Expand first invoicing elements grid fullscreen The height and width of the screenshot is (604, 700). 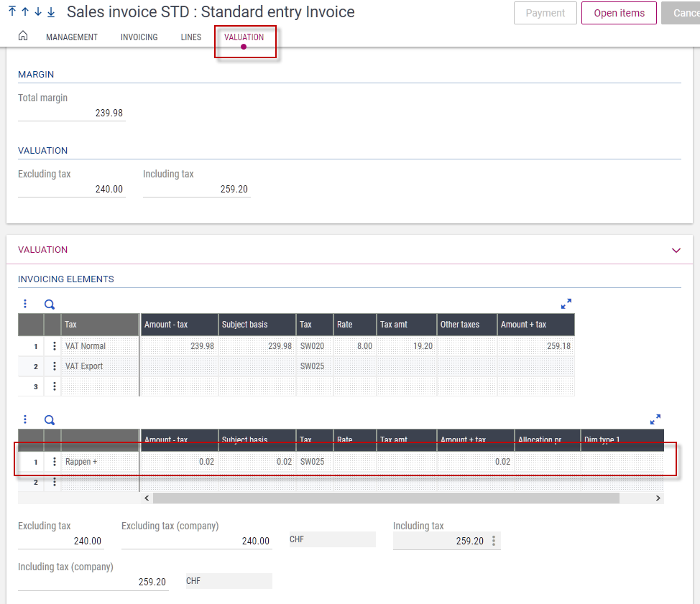pyautogui.click(x=566, y=304)
